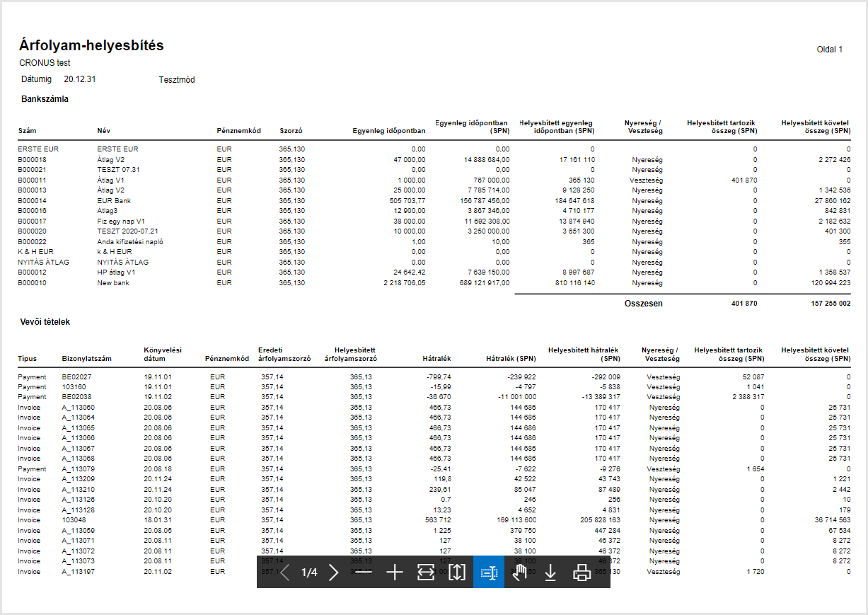Click the Összesen total label
The height and width of the screenshot is (615, 868).
[x=644, y=303]
